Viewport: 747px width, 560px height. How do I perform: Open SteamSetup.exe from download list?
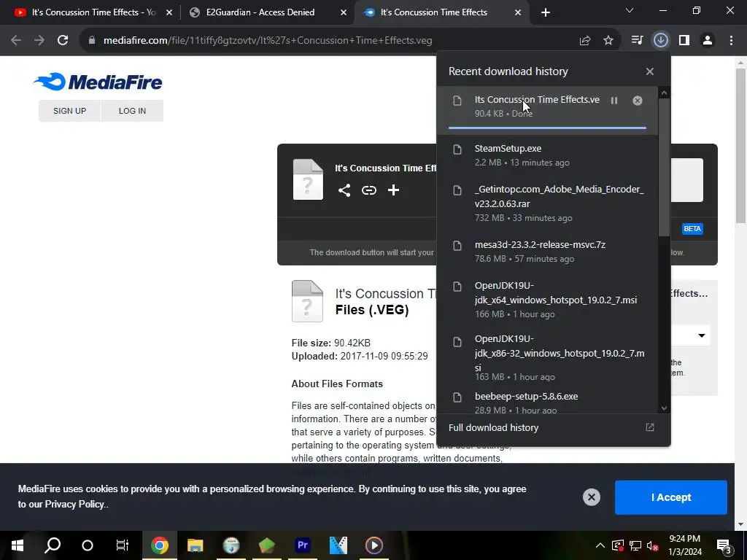pyautogui.click(x=547, y=155)
